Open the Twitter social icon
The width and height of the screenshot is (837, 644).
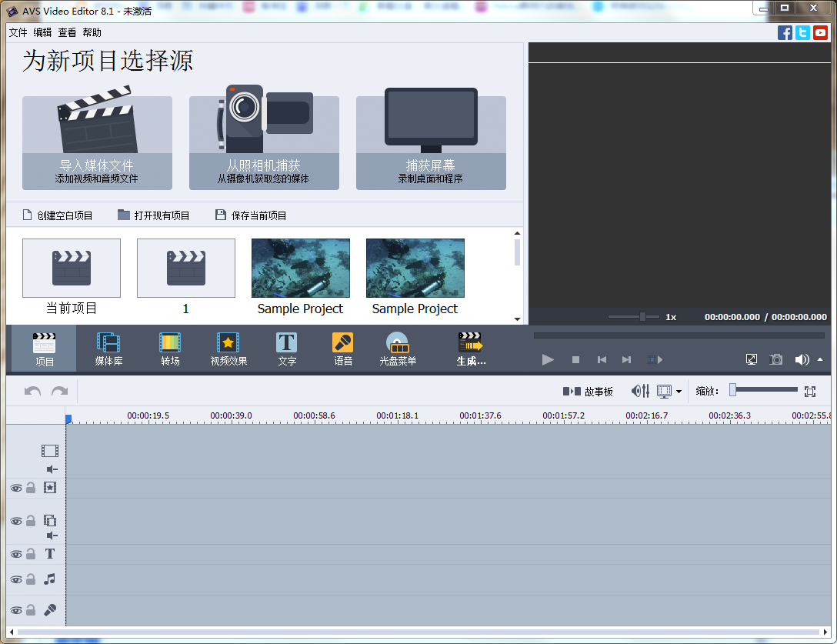click(802, 32)
